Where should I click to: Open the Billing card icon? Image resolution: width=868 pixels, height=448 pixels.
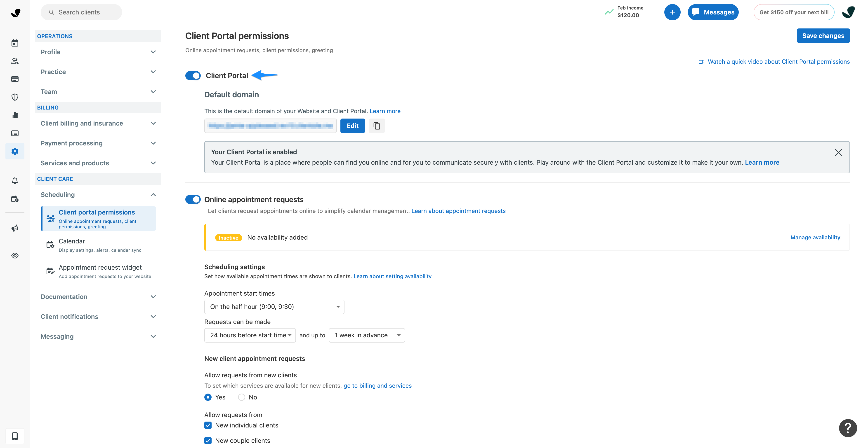[15, 79]
